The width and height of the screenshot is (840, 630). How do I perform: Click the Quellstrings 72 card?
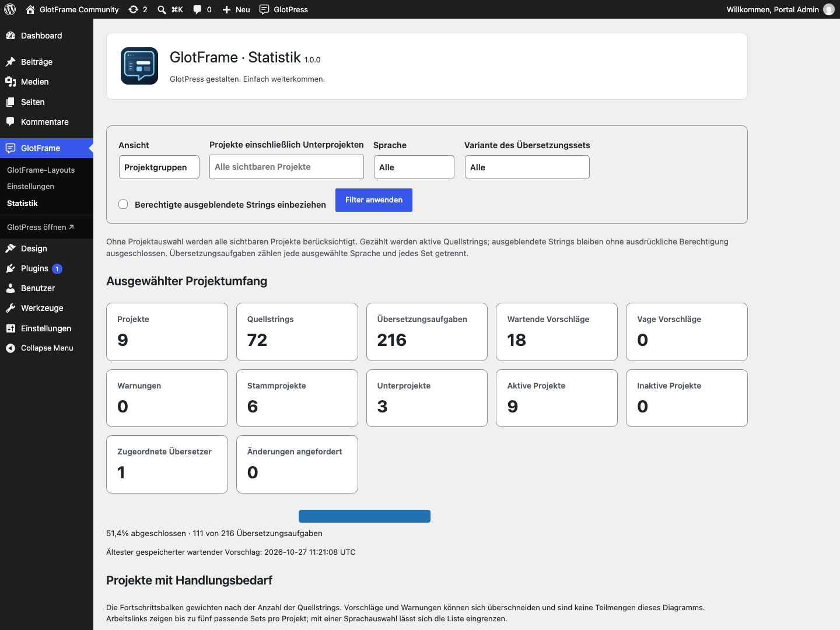tap(297, 332)
